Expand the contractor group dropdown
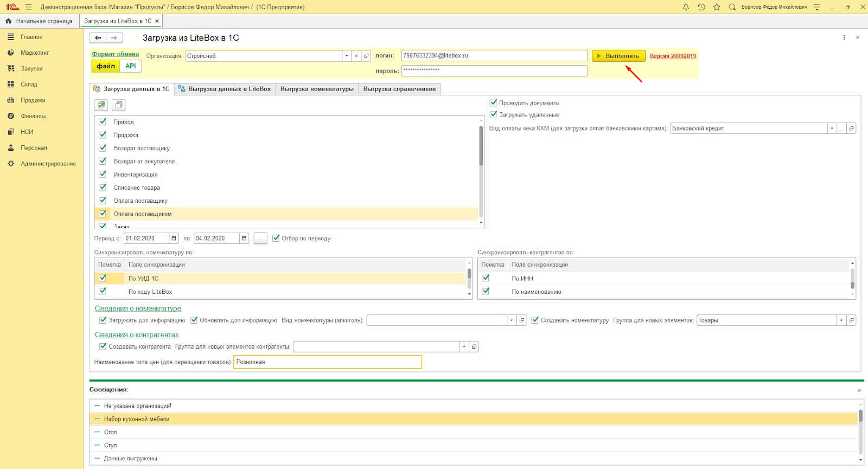 [464, 346]
